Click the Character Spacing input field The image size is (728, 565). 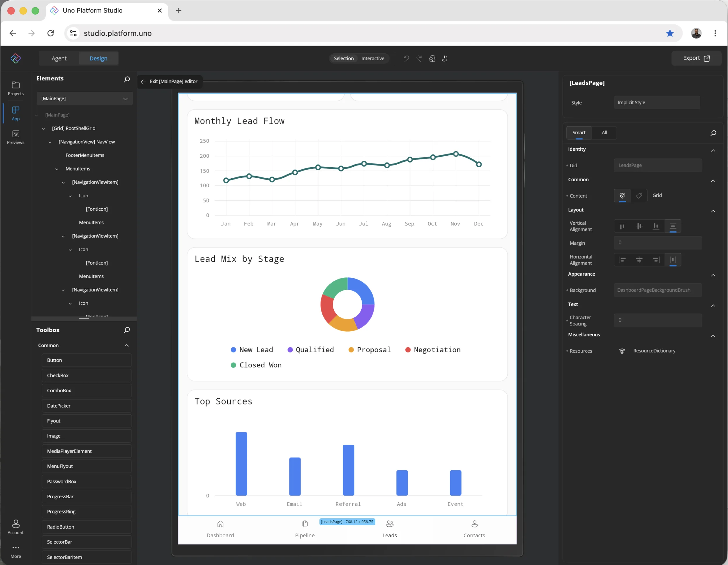[x=657, y=320]
